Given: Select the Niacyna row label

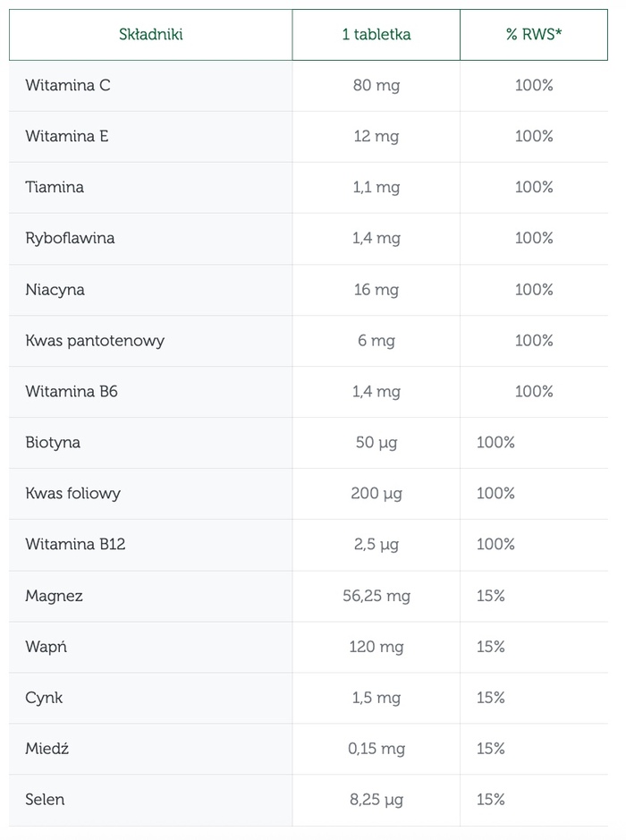Looking at the screenshot, I should (x=55, y=290).
